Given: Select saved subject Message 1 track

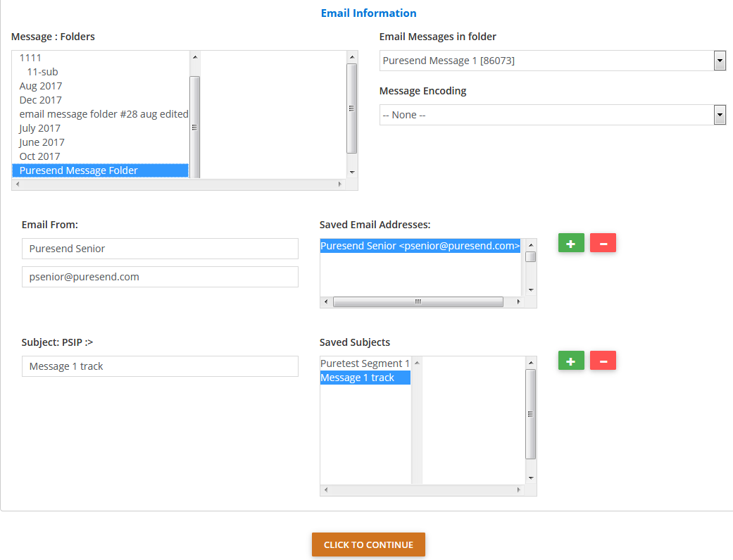Looking at the screenshot, I should 365,378.
